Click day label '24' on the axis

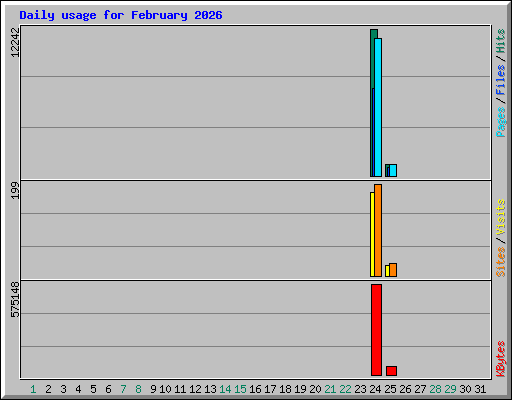pos(375,389)
